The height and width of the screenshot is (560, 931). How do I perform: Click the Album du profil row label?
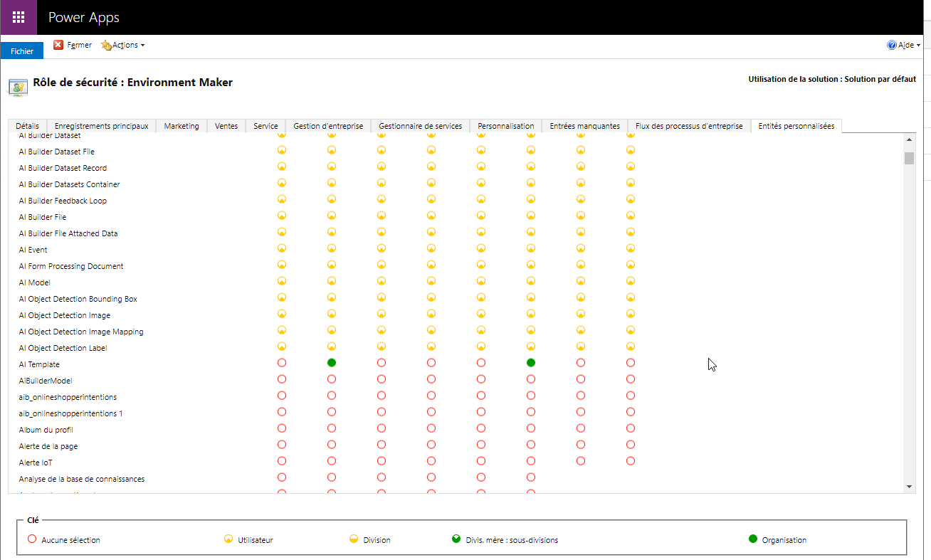pos(46,430)
